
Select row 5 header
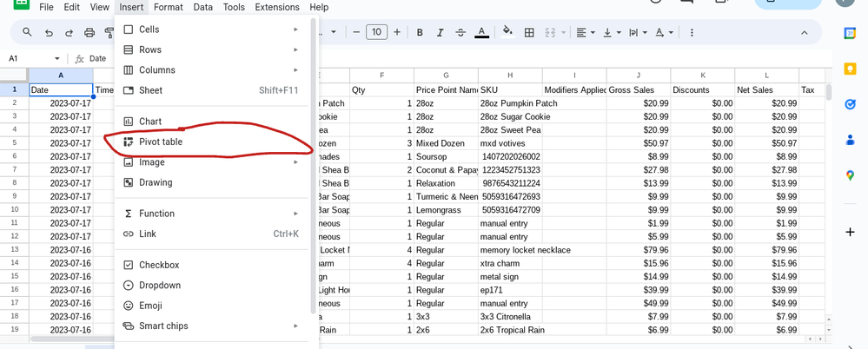point(15,143)
